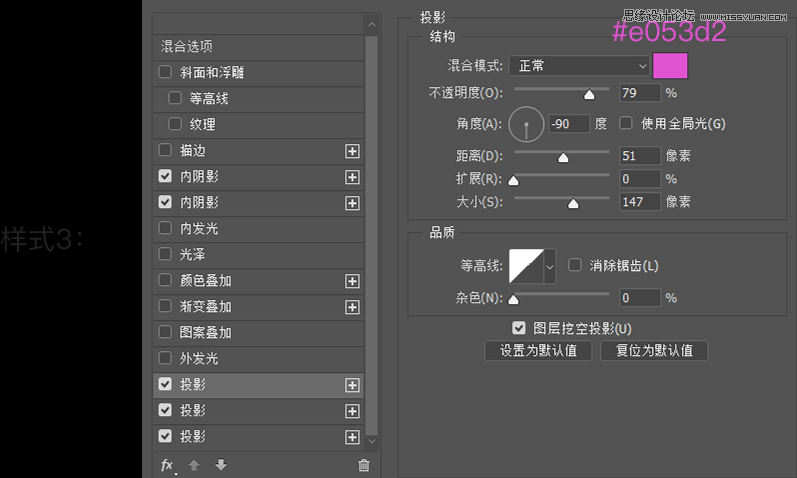Screen dimensions: 797x478
Task: Click the plus icon beside 描边
Action: [352, 151]
